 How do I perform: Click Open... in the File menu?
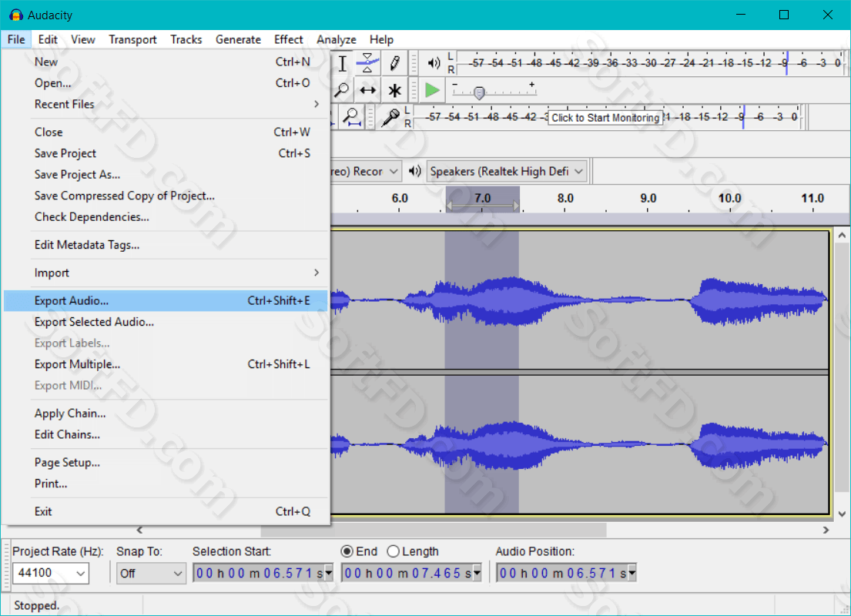pyautogui.click(x=166, y=83)
